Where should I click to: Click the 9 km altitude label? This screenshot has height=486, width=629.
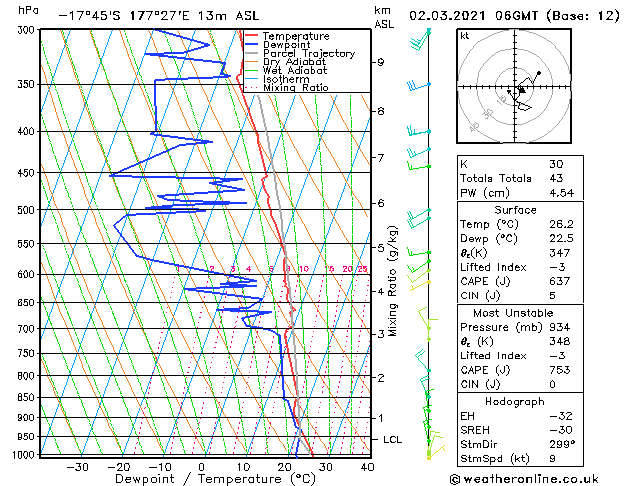pyautogui.click(x=380, y=62)
